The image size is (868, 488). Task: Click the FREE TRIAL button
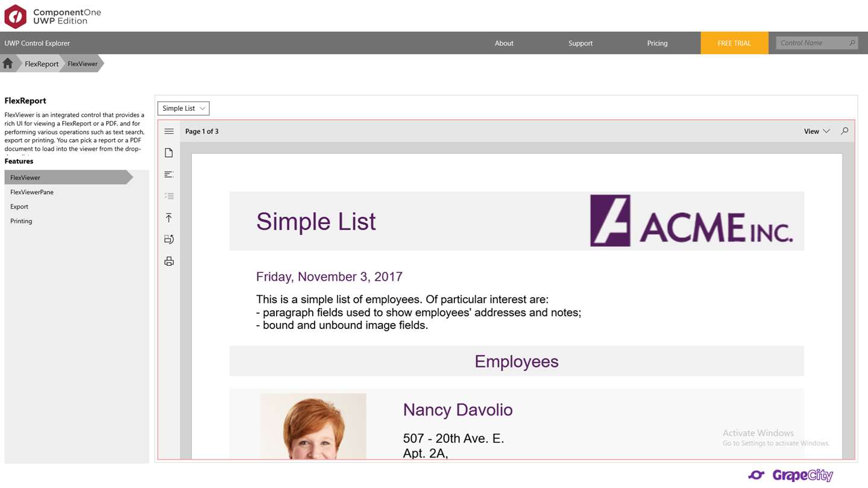pyautogui.click(x=734, y=43)
